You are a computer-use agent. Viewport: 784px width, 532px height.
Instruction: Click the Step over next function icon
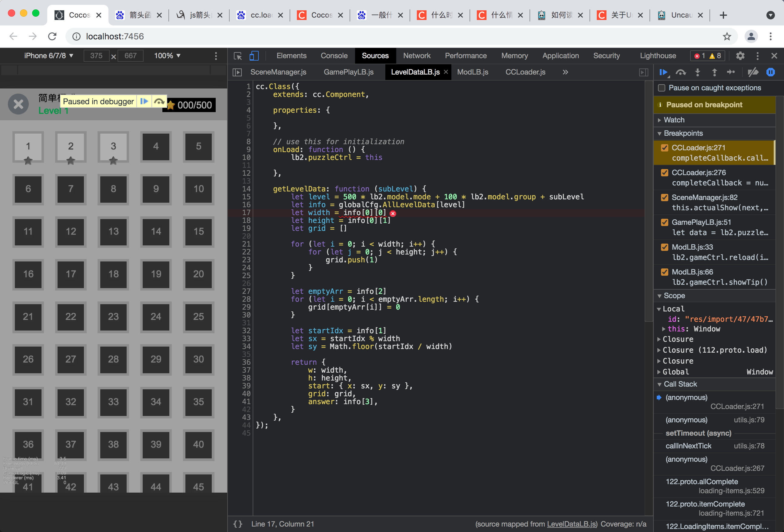[x=680, y=72]
